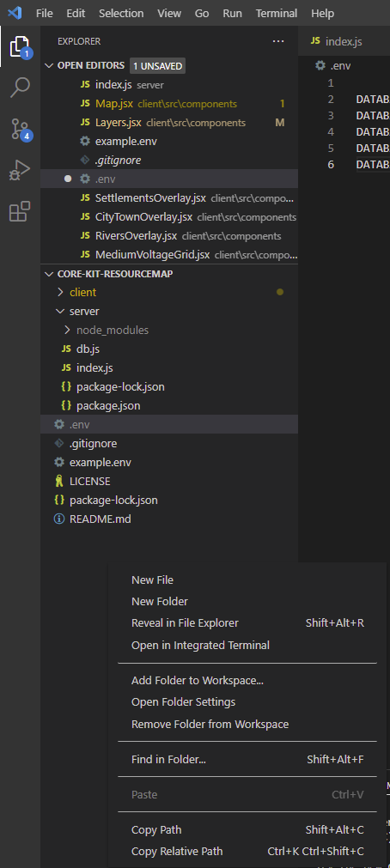Open root package-lock.json file
This screenshot has height=868, width=390.
[169, 500]
